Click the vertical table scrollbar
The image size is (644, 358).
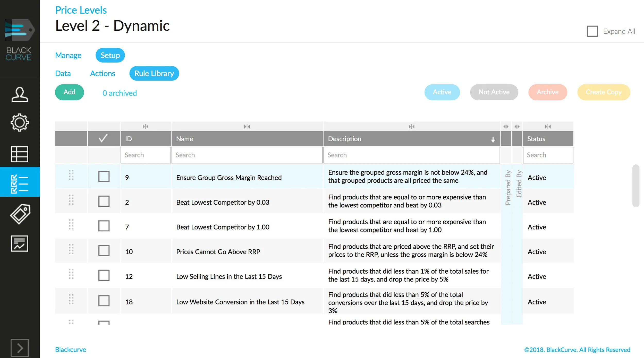click(635, 186)
